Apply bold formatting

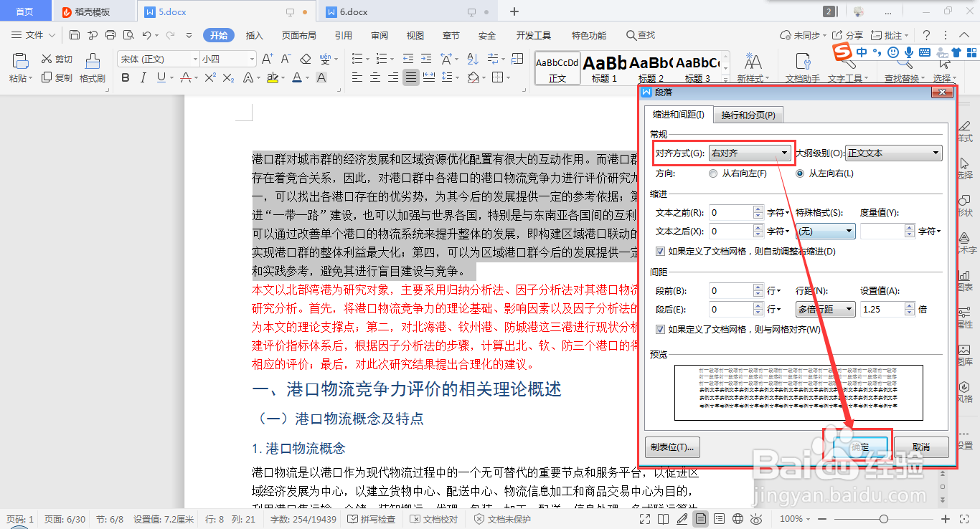tap(126, 77)
